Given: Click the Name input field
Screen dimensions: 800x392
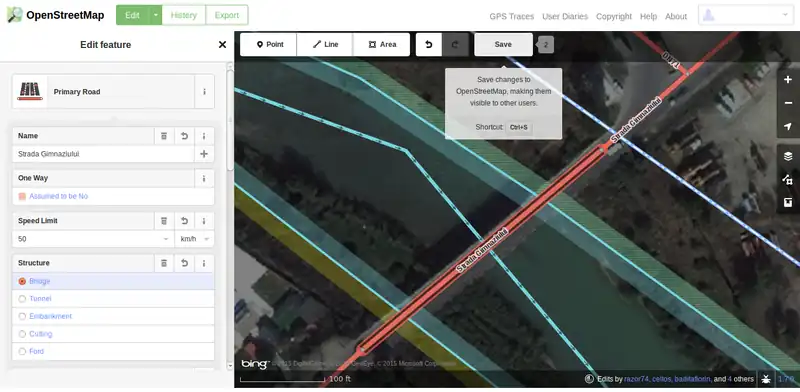Looking at the screenshot, I should coord(103,154).
